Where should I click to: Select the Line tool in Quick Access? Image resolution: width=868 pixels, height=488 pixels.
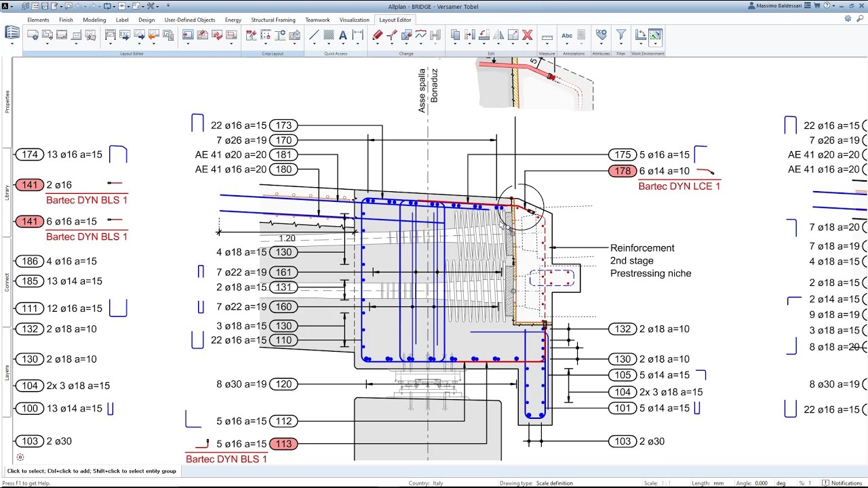tap(314, 35)
